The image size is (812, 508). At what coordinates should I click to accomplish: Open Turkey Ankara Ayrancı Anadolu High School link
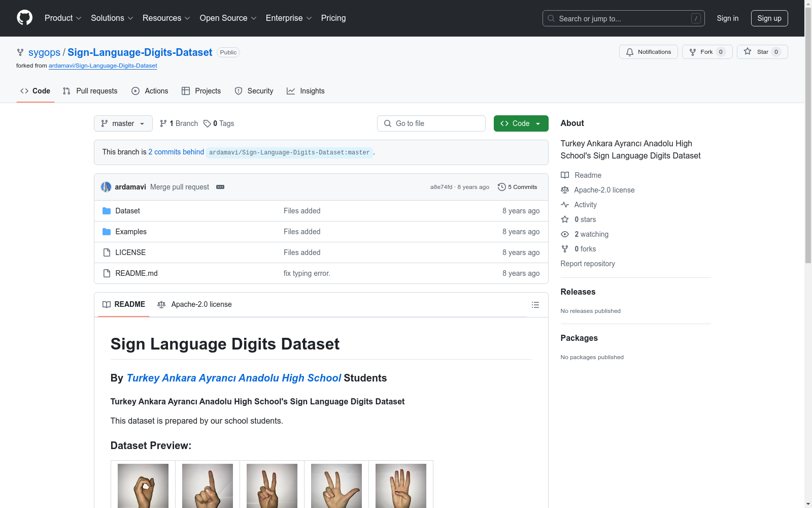[233, 378]
